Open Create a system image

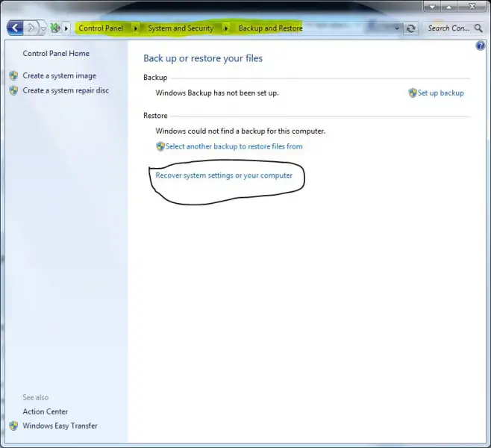tap(60, 76)
